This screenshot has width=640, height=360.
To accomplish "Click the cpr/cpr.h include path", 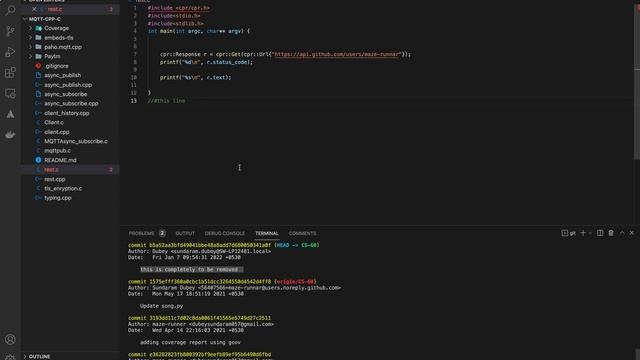I will (193, 8).
